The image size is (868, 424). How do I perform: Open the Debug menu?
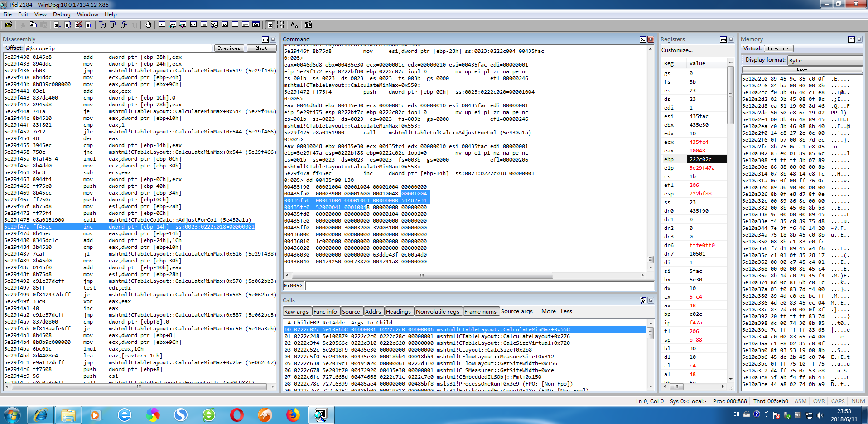pyautogui.click(x=62, y=14)
